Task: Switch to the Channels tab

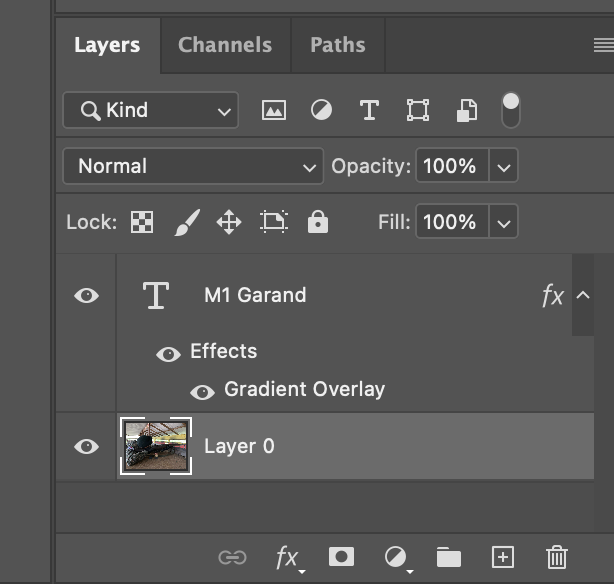Action: (225, 45)
